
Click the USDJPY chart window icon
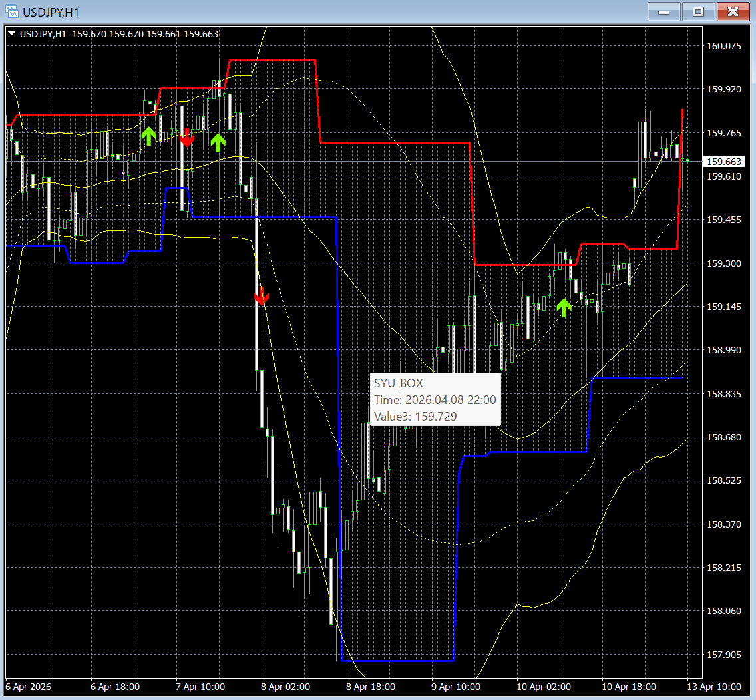point(11,11)
